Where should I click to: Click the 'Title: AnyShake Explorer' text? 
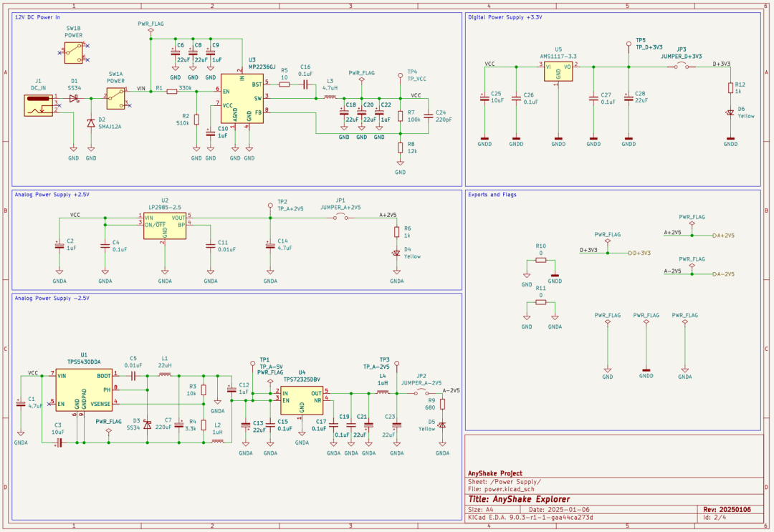[519, 499]
